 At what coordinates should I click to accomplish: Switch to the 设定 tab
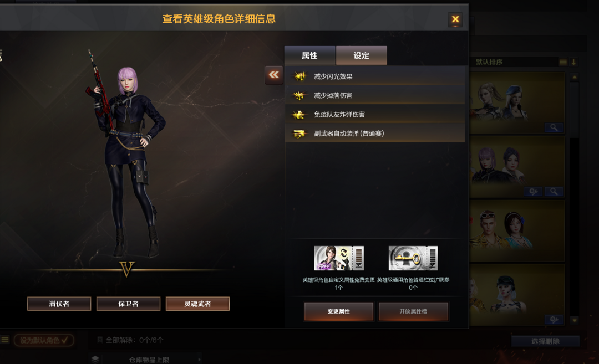click(x=362, y=56)
